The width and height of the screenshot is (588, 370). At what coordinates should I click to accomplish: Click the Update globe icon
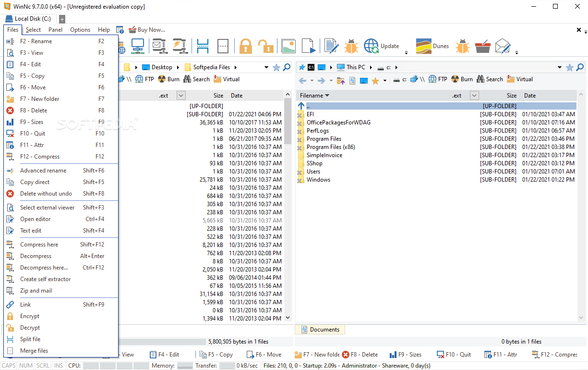(x=372, y=46)
